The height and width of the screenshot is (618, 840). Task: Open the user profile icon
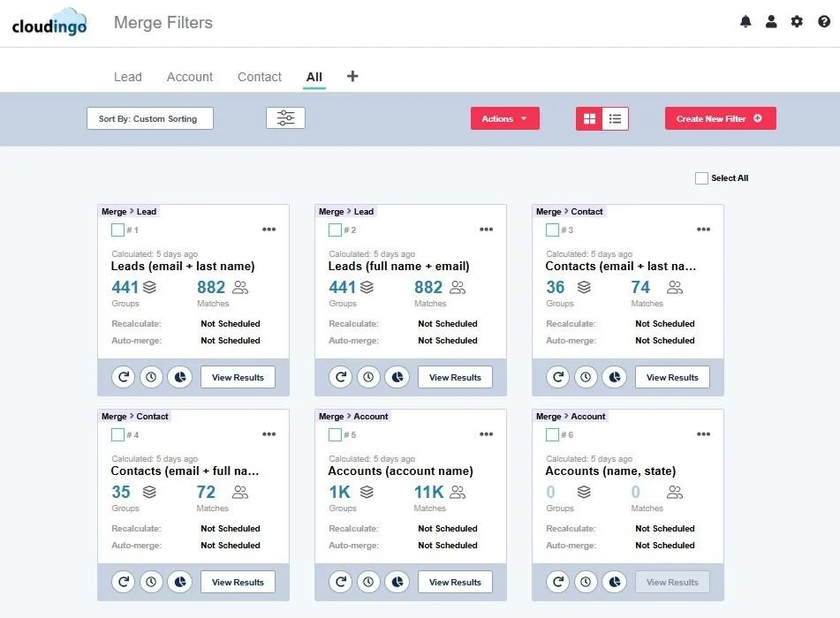tap(771, 22)
